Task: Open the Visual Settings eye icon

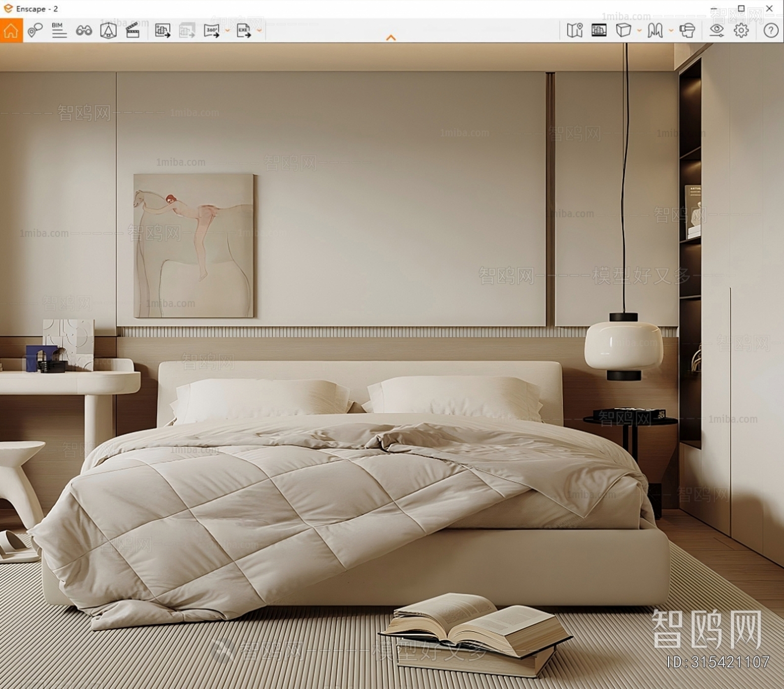Action: [x=716, y=30]
